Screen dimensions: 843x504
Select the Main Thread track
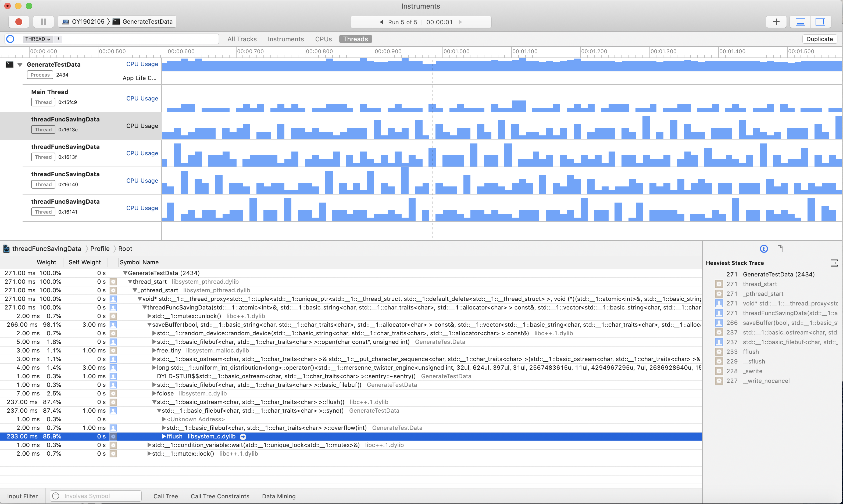[x=81, y=98]
